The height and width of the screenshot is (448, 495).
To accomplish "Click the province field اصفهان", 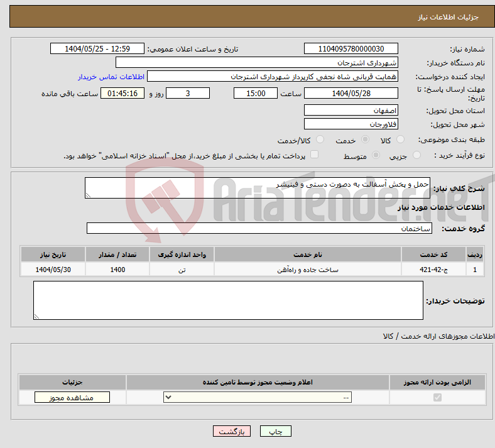I will (351, 110).
